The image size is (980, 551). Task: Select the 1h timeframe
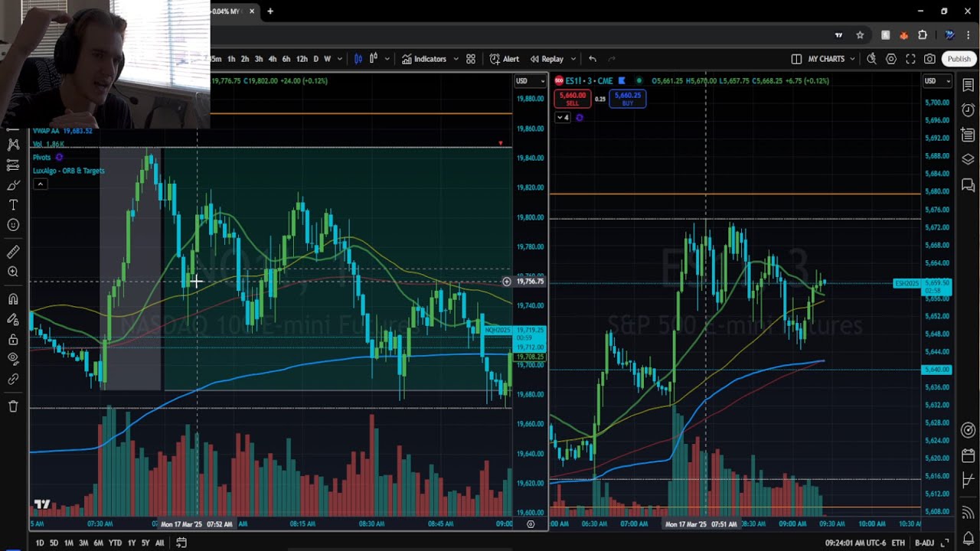tap(230, 59)
